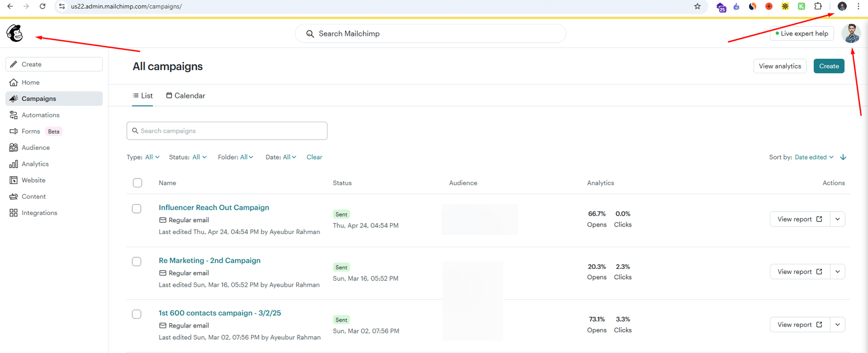This screenshot has width=868, height=353.
Task: Click the Content icon in the sidebar
Action: (x=14, y=197)
